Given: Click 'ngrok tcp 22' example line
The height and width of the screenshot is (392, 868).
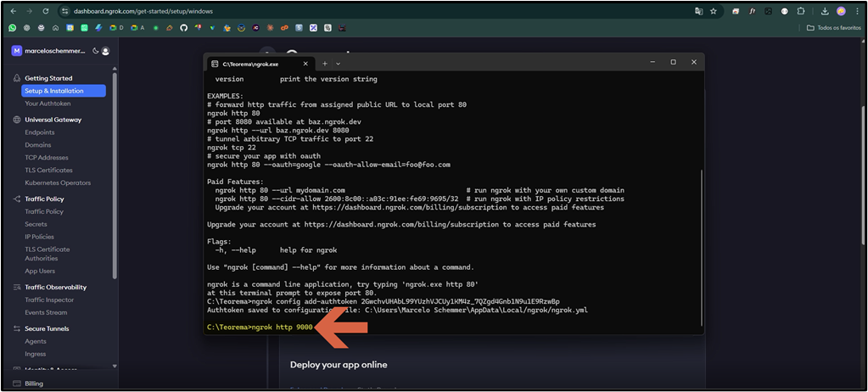Looking at the screenshot, I should [232, 148].
